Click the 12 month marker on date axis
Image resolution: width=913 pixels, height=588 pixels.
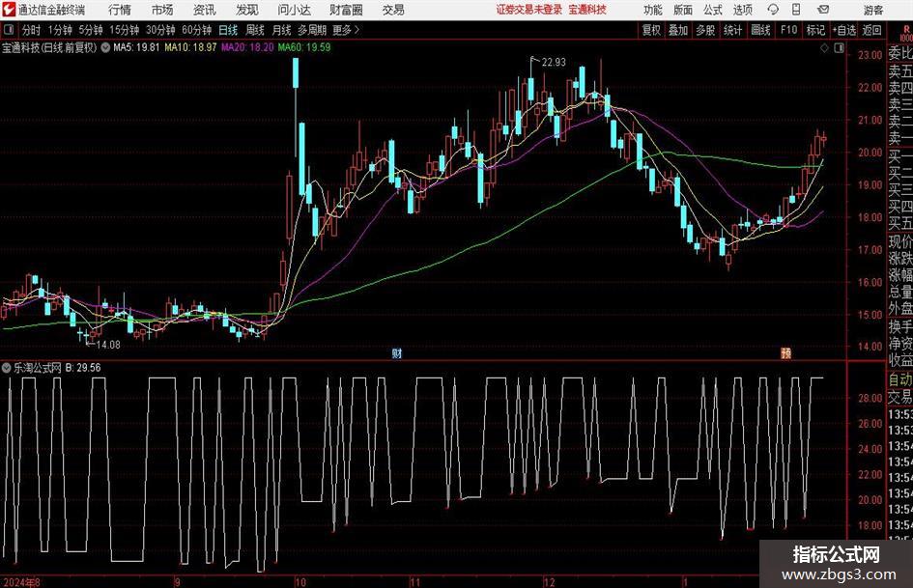pos(549,581)
